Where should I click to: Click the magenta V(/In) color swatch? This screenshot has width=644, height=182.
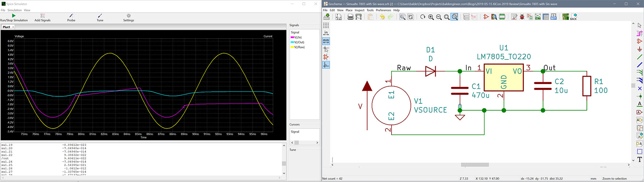[x=292, y=37]
